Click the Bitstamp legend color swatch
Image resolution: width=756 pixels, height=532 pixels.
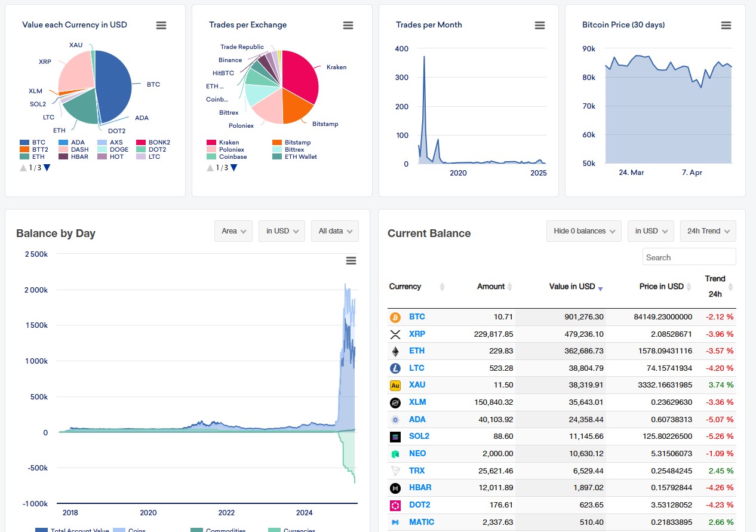tap(276, 143)
